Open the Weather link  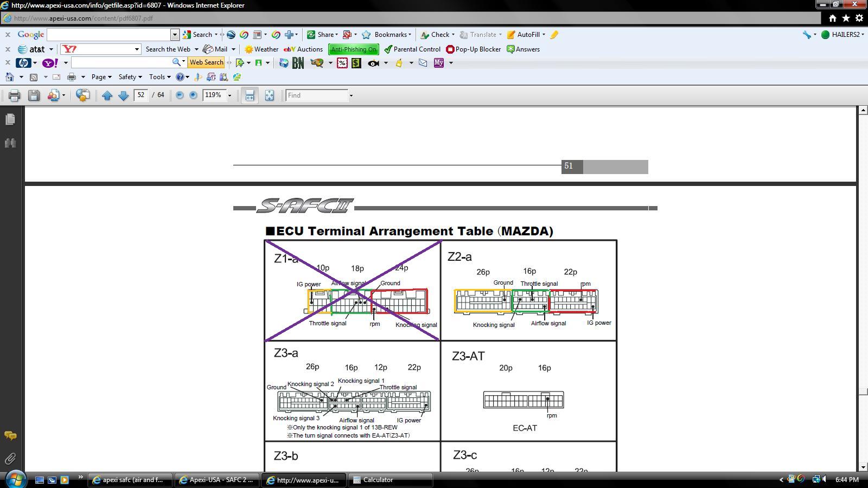[x=261, y=49]
